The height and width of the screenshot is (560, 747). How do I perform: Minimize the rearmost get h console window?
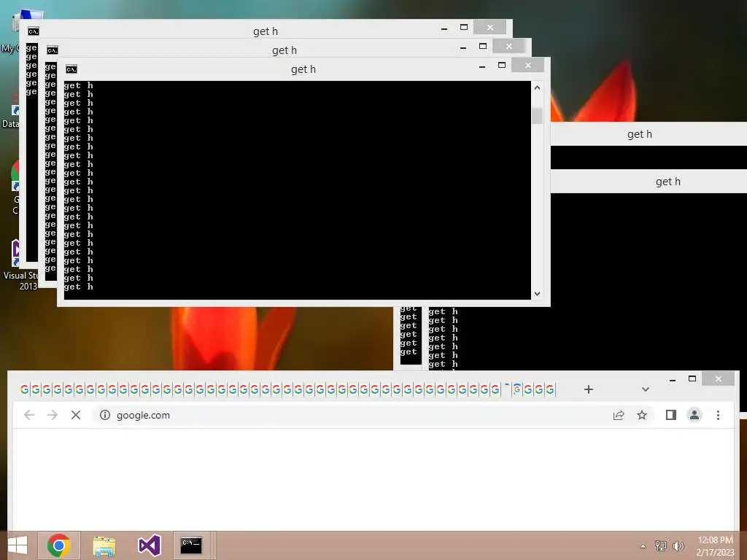[444, 28]
